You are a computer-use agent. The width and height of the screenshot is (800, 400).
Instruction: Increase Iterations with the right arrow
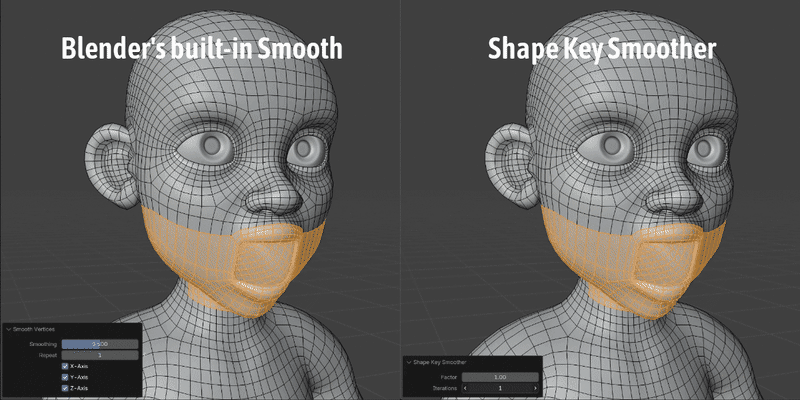click(535, 388)
